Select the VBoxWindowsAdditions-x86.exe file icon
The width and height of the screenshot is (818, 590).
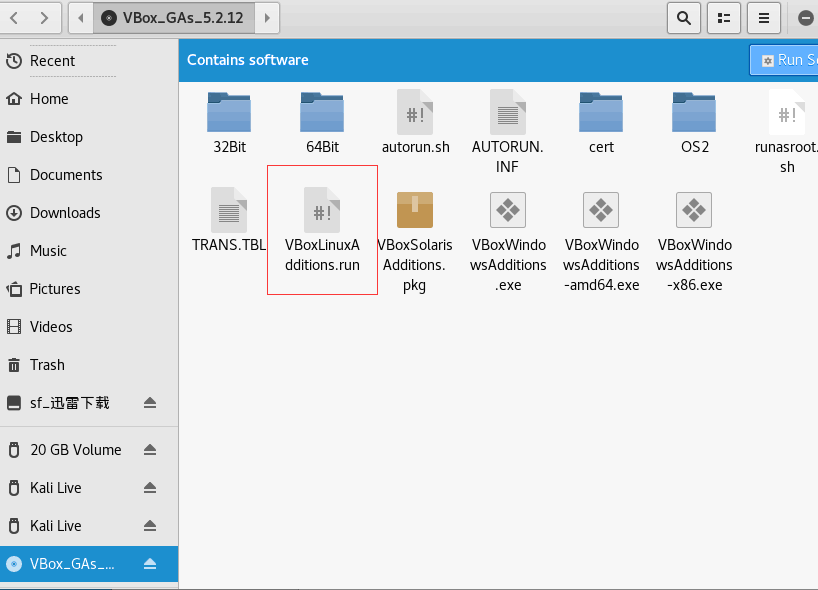tap(694, 210)
